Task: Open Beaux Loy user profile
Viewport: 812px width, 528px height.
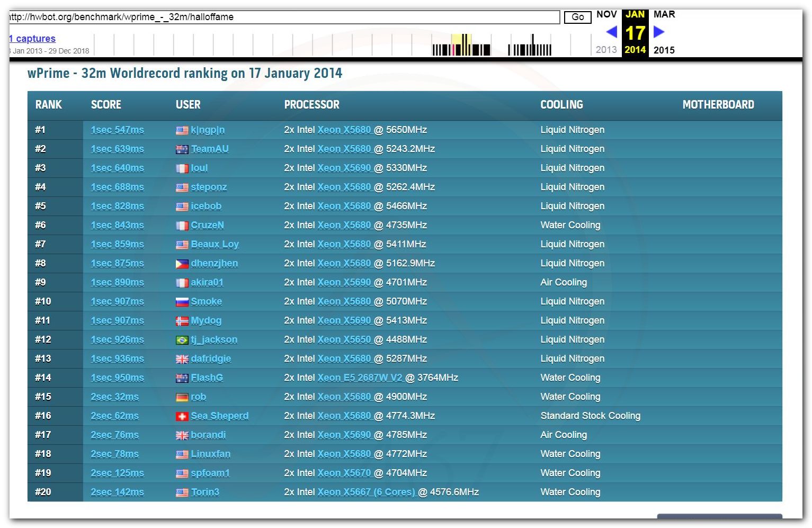Action: point(215,244)
